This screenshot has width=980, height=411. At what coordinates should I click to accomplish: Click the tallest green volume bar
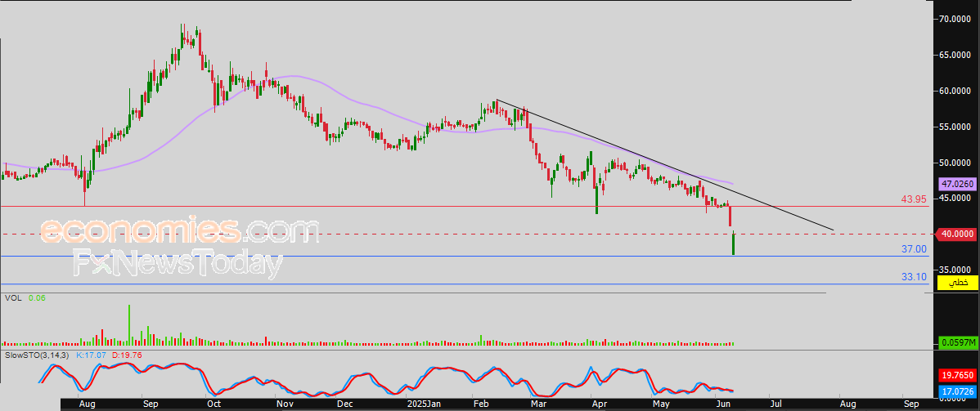pos(129,325)
